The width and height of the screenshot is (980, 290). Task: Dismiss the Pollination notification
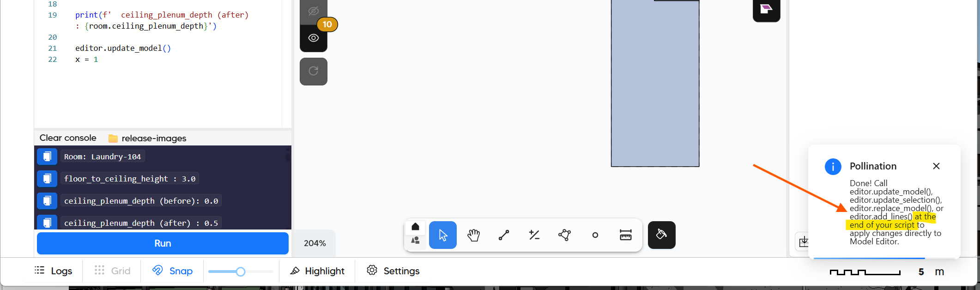click(x=936, y=166)
